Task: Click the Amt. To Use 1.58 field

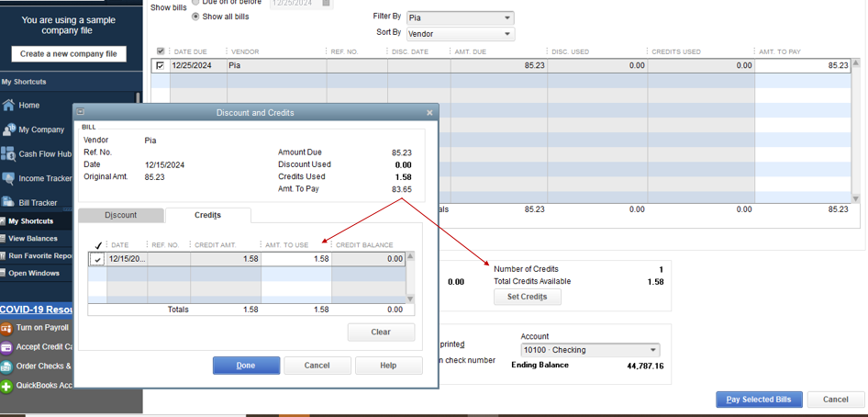Action: (x=296, y=259)
